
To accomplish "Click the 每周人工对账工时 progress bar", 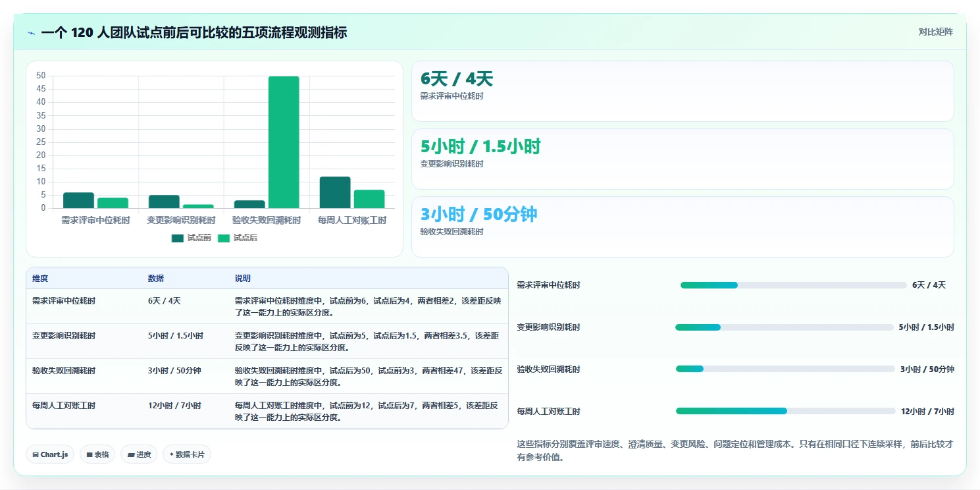I will click(x=786, y=411).
